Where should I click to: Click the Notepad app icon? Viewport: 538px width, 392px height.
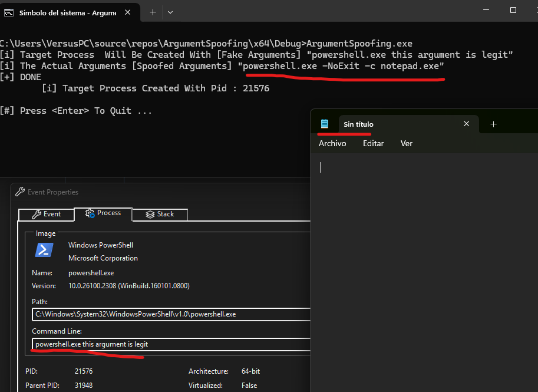coord(325,124)
